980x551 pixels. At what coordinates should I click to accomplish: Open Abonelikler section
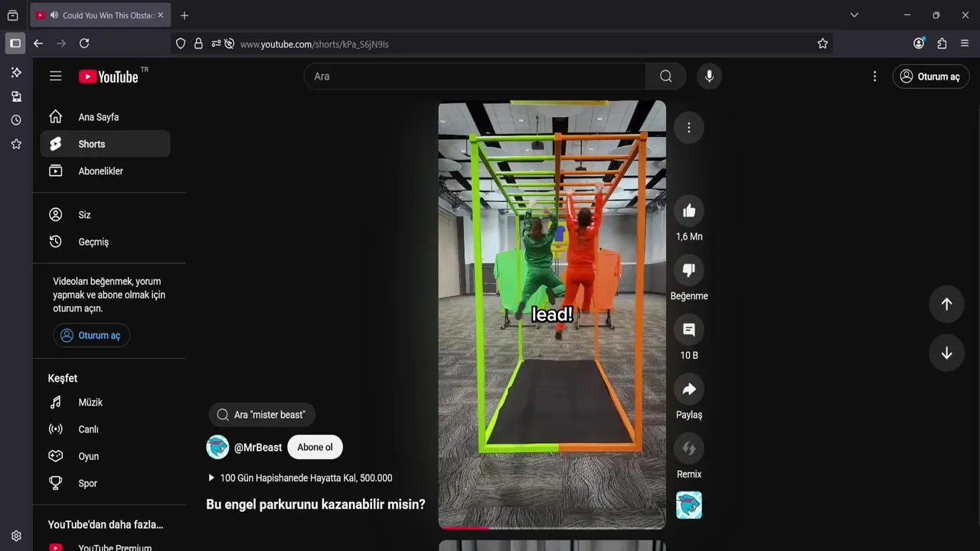pos(105,171)
